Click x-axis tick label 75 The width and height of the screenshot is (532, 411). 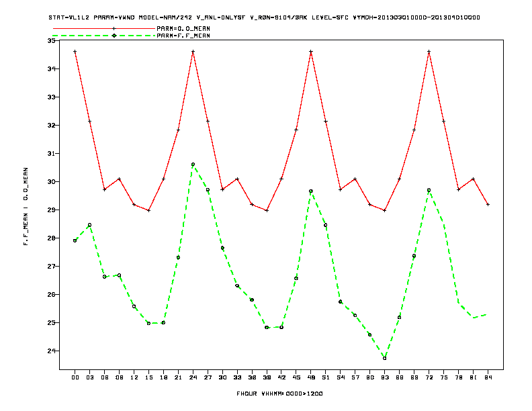pyautogui.click(x=444, y=377)
